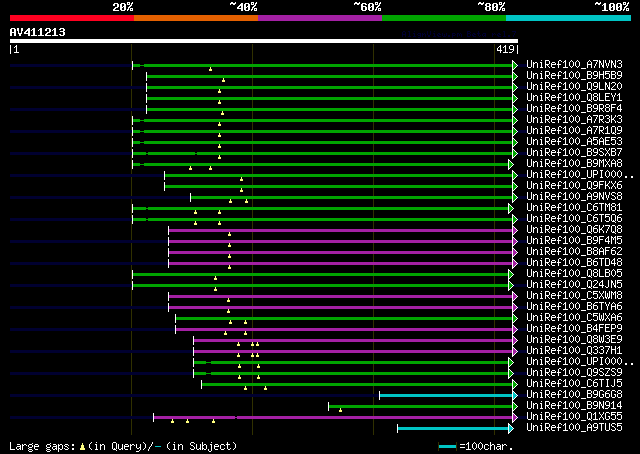Viewport: 640px width, 454px height.
Task: Click the orange ~40% identity legend segment
Action: [196, 18]
